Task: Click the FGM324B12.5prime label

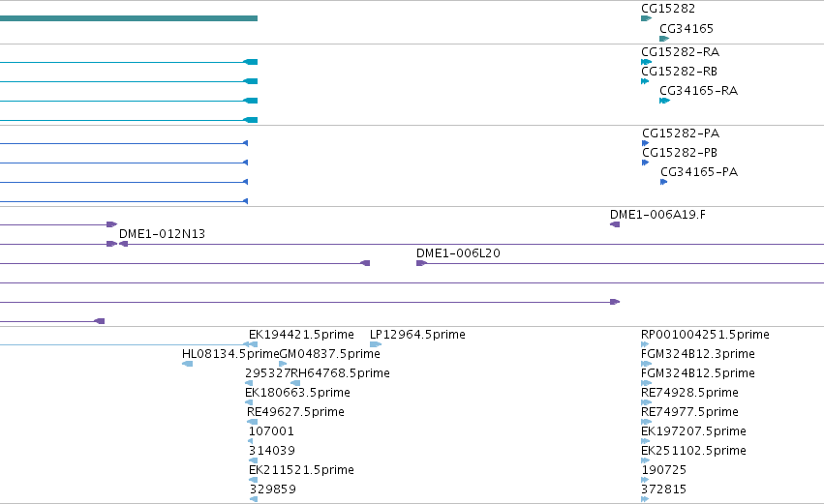Action: [698, 373]
